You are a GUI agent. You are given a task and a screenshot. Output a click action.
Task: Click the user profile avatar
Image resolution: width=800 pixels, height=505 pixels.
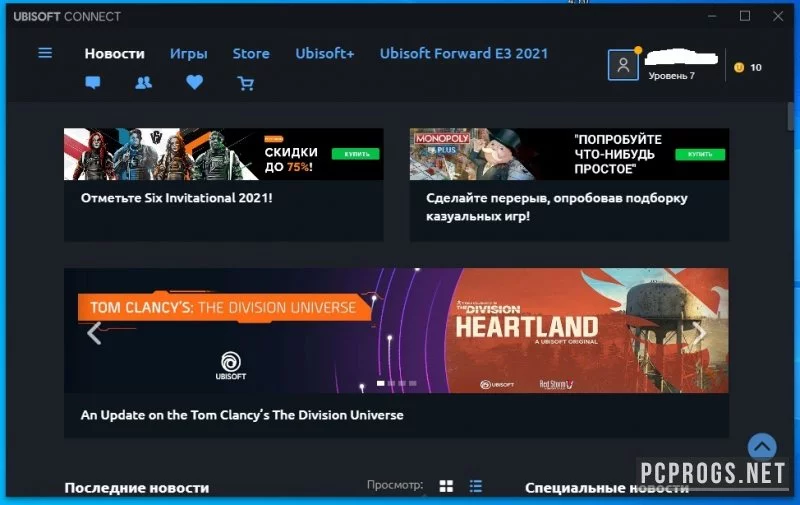tap(623, 65)
